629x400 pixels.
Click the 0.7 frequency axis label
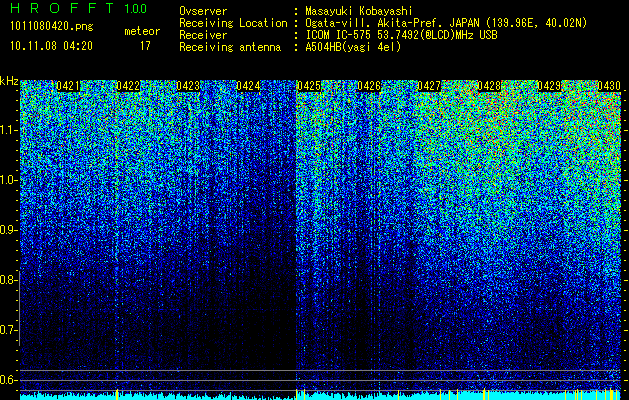(8, 330)
